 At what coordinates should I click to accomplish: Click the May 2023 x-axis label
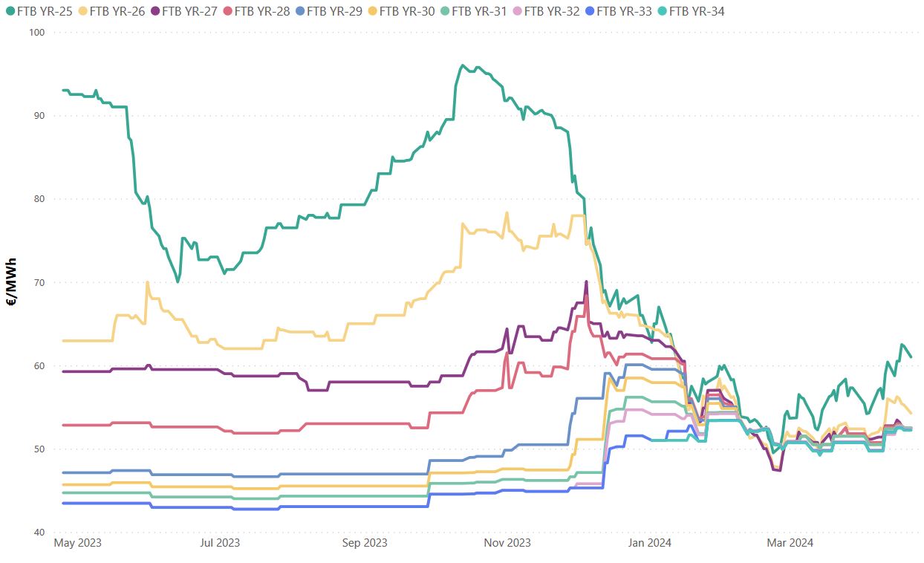(77, 543)
